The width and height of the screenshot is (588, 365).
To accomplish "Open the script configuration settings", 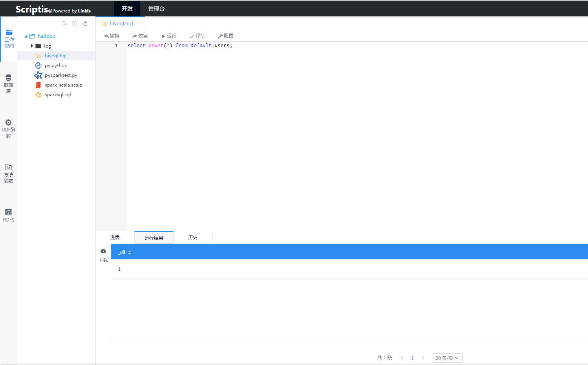I will 225,36.
